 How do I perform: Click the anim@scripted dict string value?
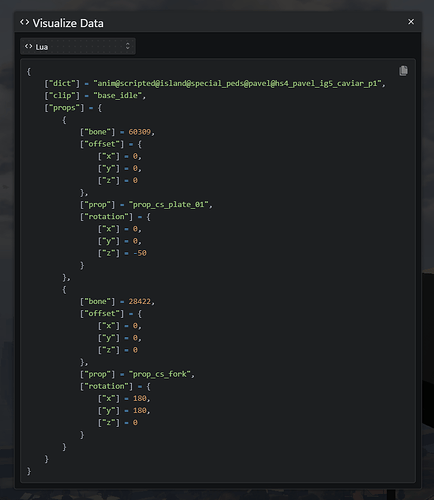[x=237, y=83]
